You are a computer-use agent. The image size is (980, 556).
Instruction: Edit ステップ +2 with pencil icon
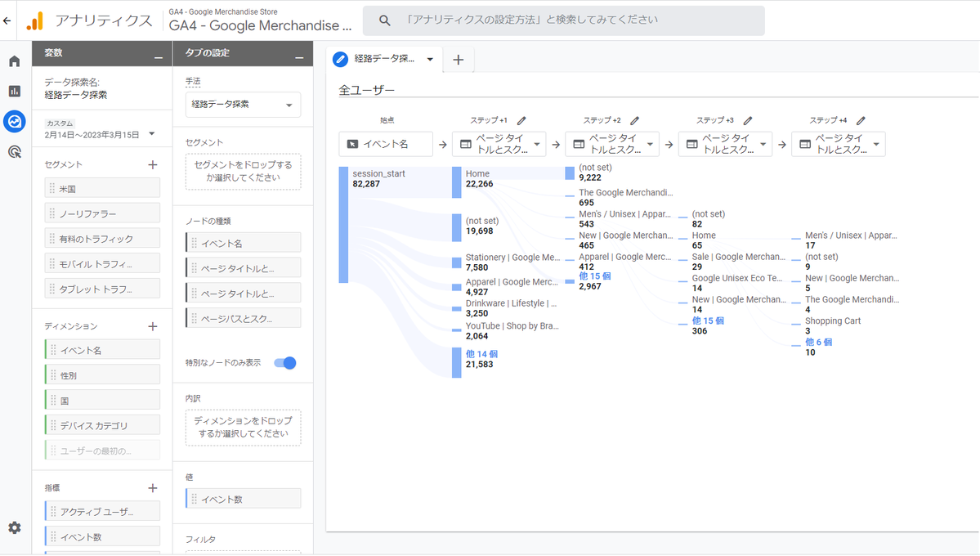(x=634, y=120)
